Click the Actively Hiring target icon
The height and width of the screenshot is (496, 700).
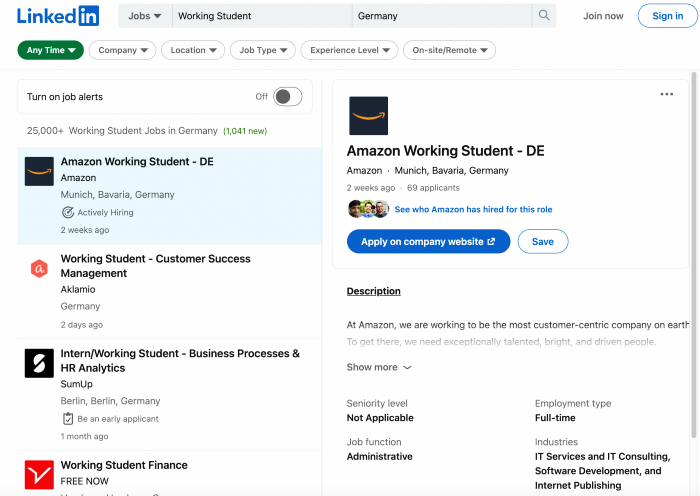tap(68, 213)
